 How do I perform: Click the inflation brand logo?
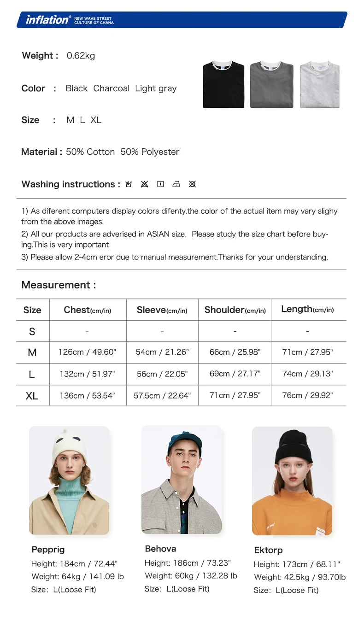[x=48, y=19]
